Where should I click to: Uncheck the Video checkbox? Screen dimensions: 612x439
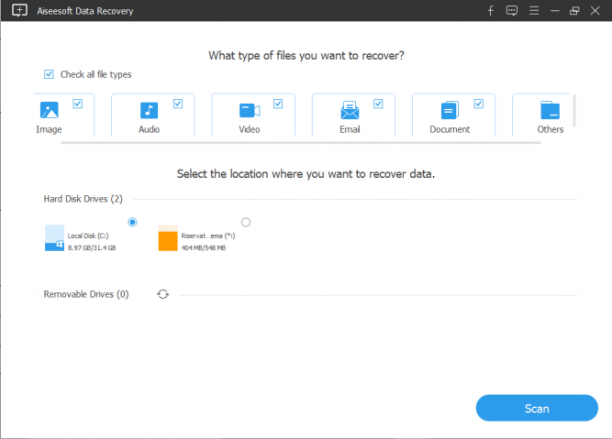(x=278, y=104)
